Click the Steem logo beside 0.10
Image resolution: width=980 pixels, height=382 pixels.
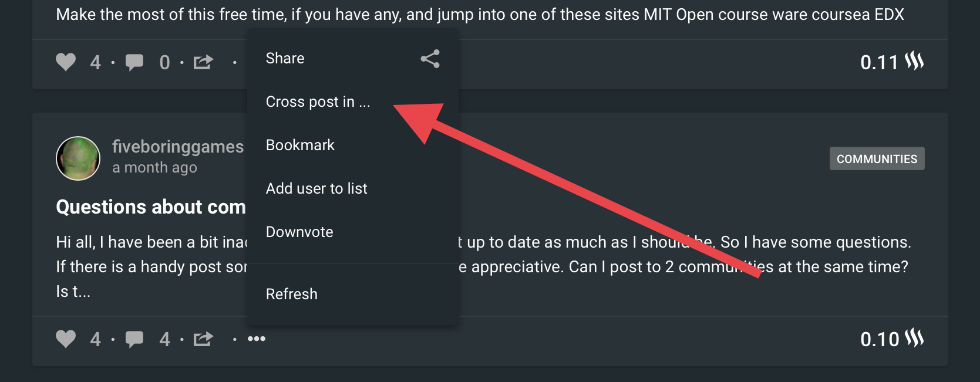[x=914, y=338]
